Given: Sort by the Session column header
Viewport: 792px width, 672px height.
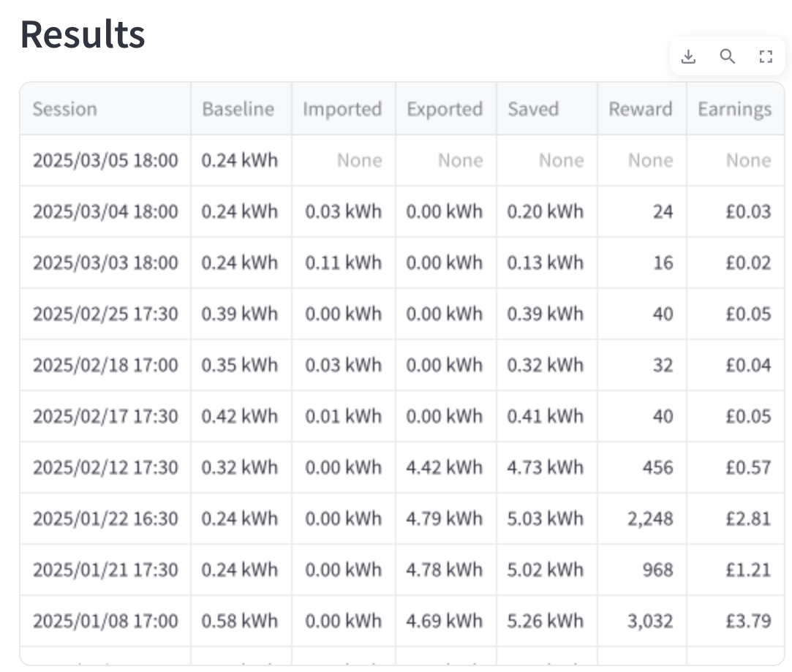Looking at the screenshot, I should [x=105, y=108].
